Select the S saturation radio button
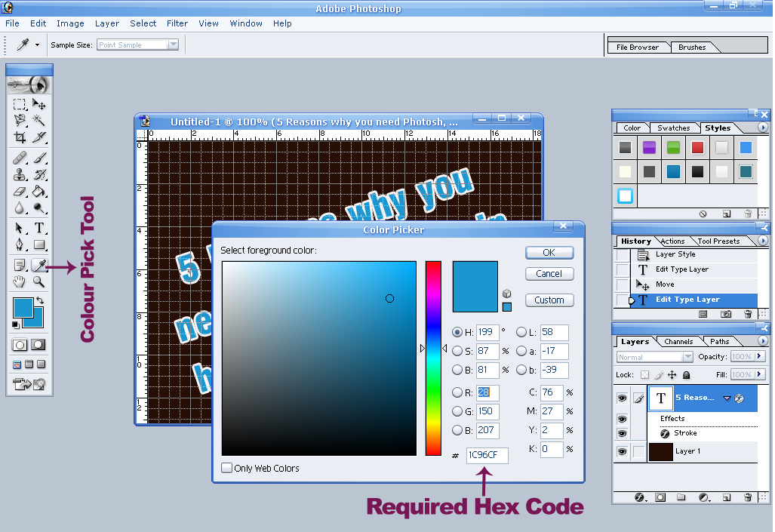This screenshot has width=775, height=532. click(457, 351)
